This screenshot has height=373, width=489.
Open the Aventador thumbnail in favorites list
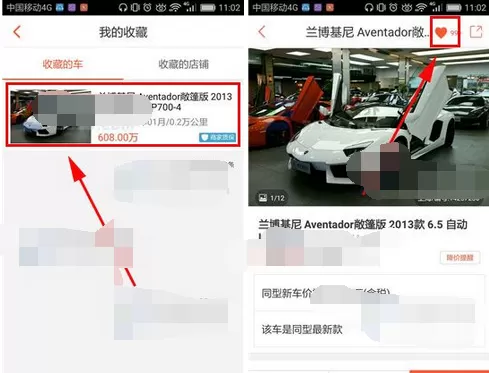click(51, 115)
